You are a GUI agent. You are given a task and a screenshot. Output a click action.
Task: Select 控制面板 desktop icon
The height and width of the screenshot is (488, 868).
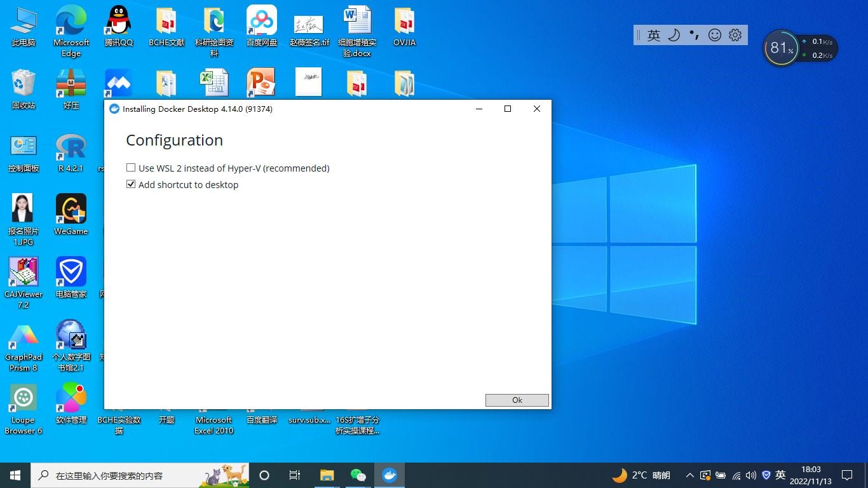point(24,153)
